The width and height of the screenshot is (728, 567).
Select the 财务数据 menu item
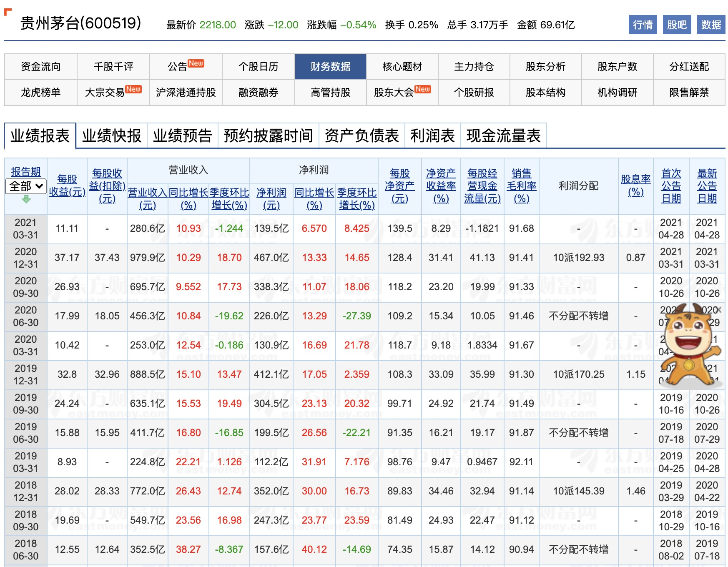(331, 67)
